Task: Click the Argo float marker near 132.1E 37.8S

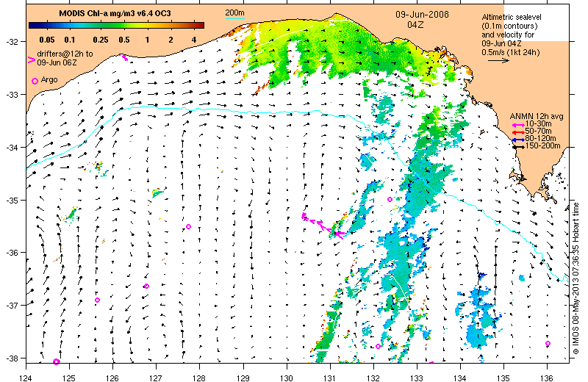Action: coord(378,347)
